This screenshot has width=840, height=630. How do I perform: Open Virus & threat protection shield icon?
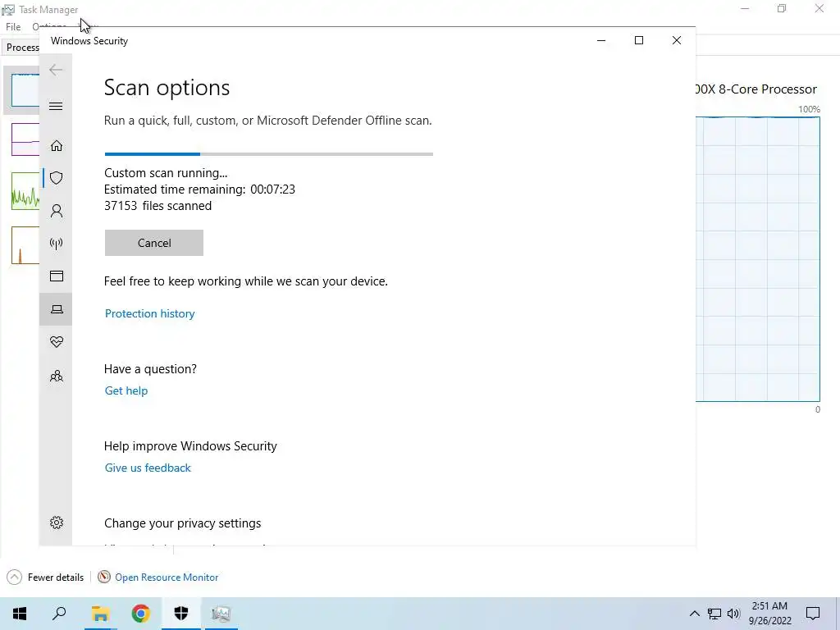[57, 178]
